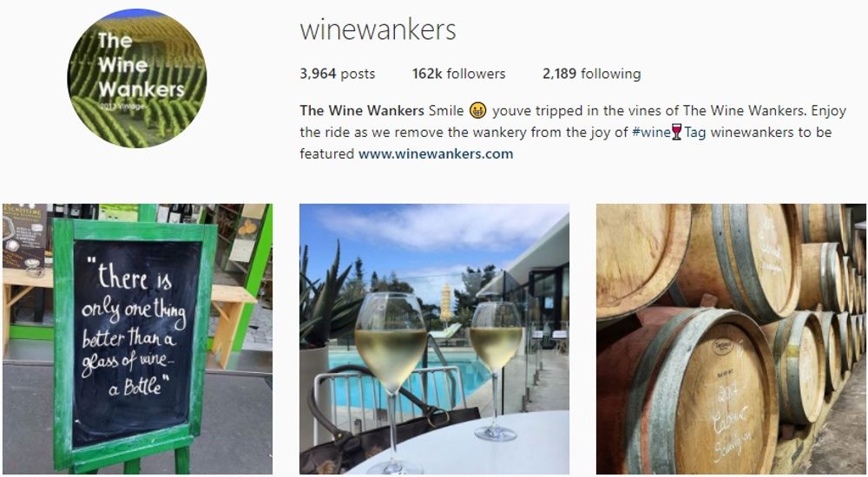This screenshot has height=477, width=868.
Task: Open the #wine hashtag link
Action: point(651,132)
